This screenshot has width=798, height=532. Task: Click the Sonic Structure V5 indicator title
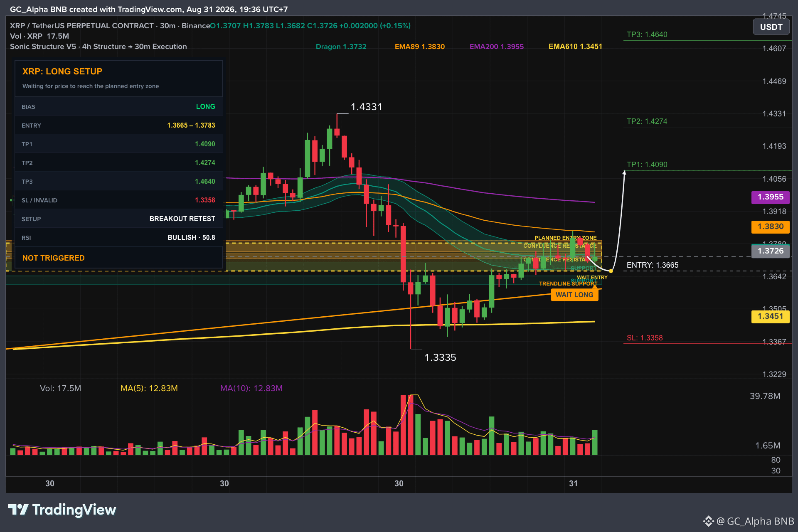coord(99,47)
